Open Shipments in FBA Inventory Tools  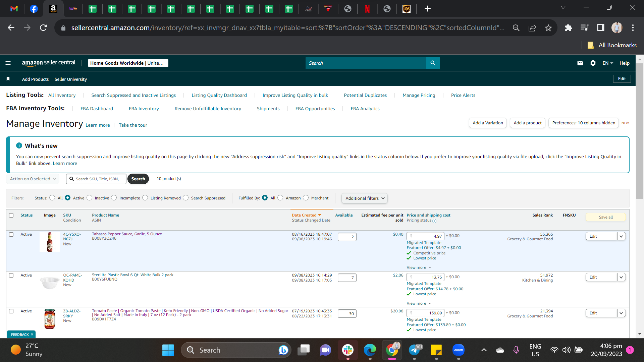click(268, 109)
